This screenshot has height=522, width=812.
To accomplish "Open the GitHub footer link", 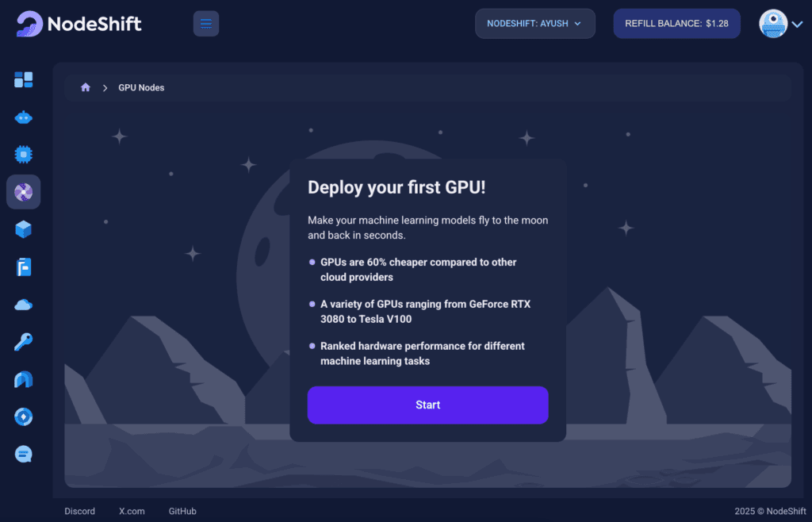I will tap(182, 511).
